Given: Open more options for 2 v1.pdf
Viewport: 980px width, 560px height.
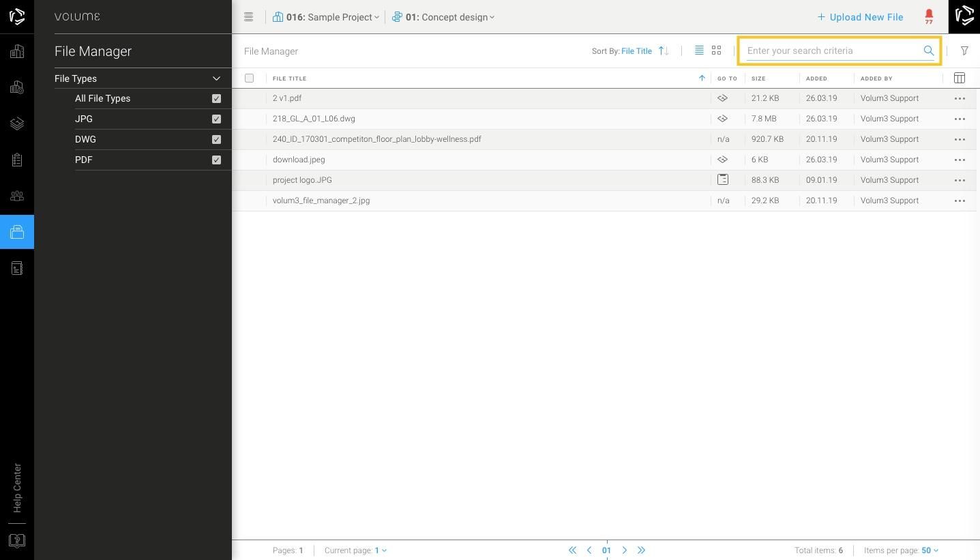Looking at the screenshot, I should pos(960,99).
